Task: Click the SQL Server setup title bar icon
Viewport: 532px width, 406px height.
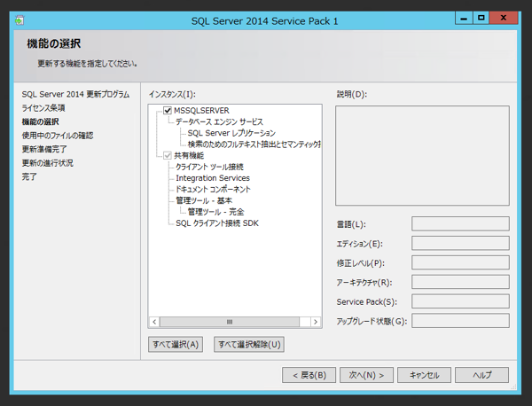Action: [20, 20]
